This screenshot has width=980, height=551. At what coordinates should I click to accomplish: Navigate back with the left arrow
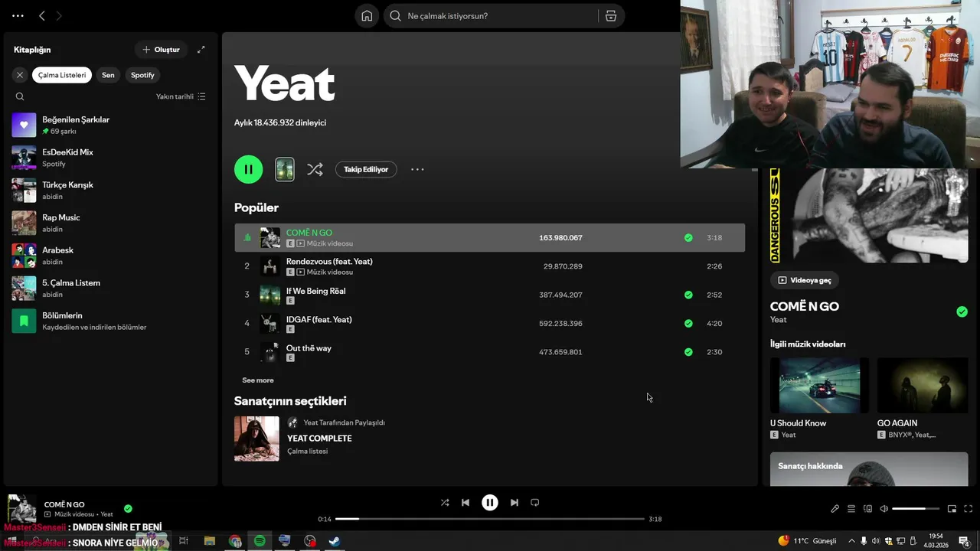coord(42,15)
